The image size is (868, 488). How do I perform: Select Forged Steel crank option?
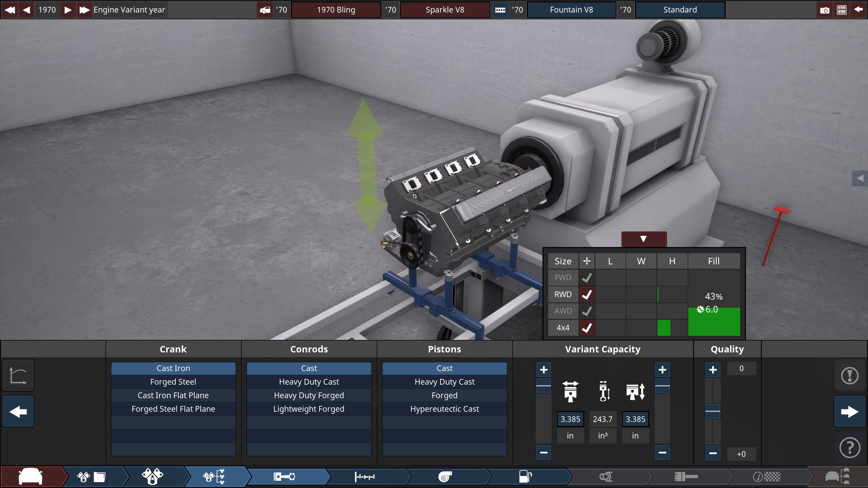(173, 382)
